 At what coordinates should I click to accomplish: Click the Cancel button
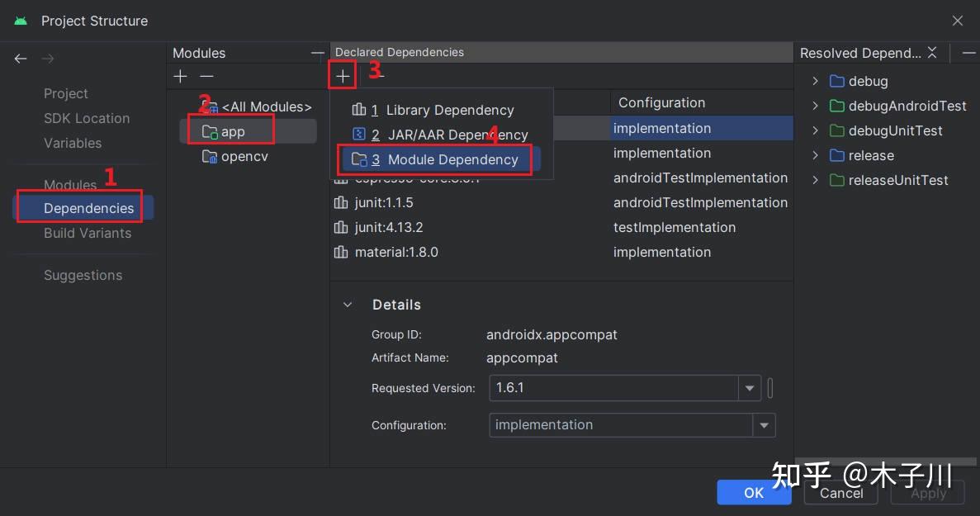(840, 492)
